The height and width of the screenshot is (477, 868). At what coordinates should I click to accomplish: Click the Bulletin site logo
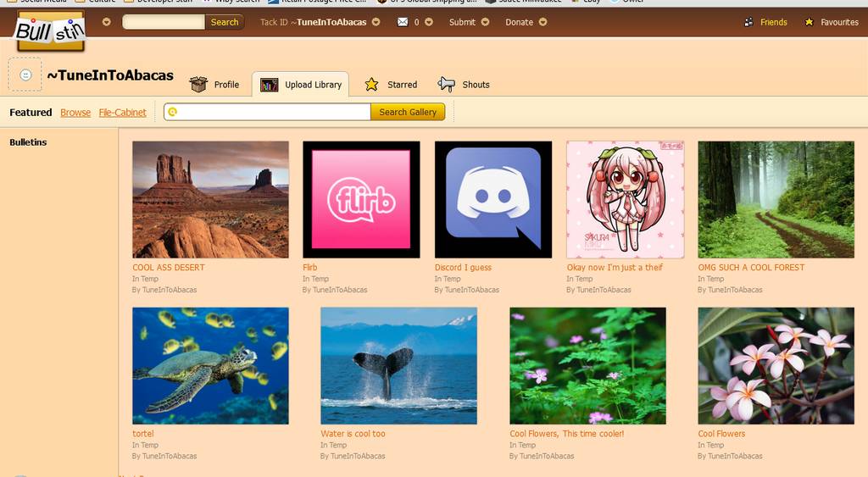(x=50, y=31)
